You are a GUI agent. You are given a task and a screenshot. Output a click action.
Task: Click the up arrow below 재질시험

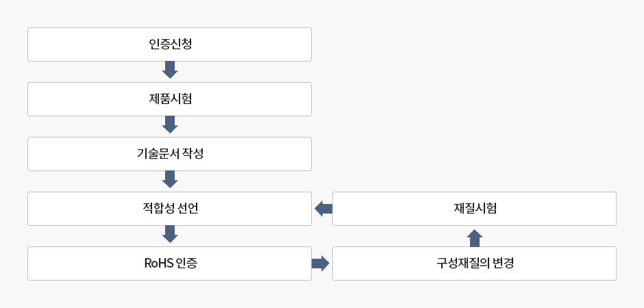[474, 238]
